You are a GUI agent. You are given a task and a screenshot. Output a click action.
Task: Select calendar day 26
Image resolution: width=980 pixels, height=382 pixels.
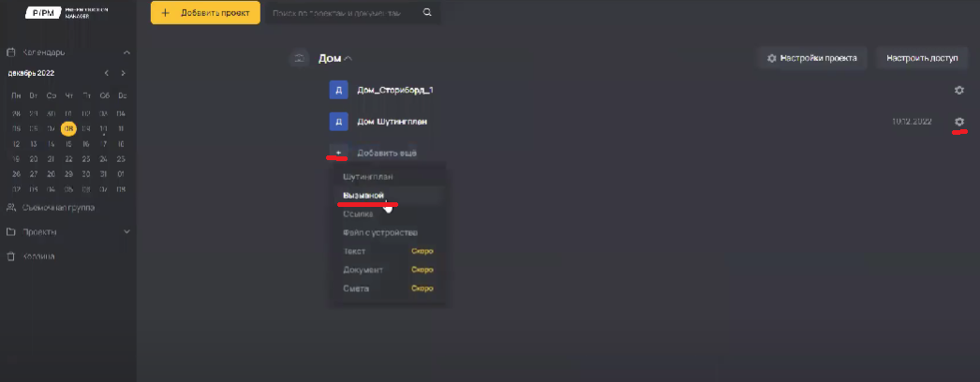(x=16, y=173)
